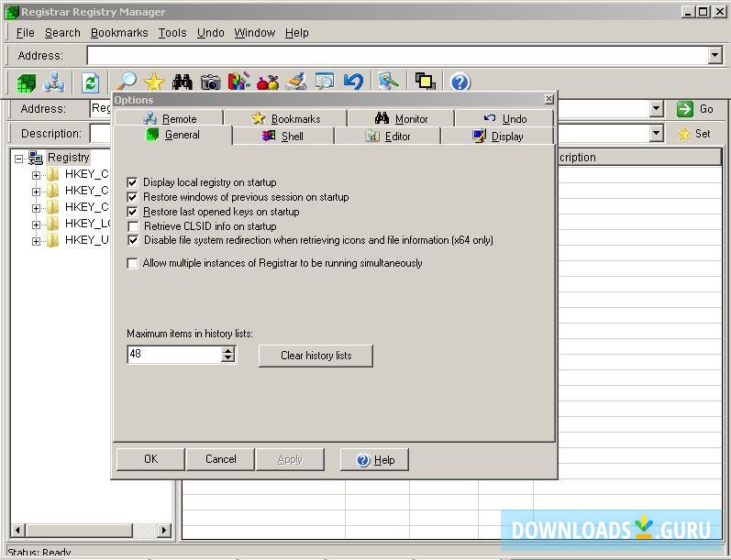The height and width of the screenshot is (560, 731).
Task: Open the File menu
Action: pos(25,33)
